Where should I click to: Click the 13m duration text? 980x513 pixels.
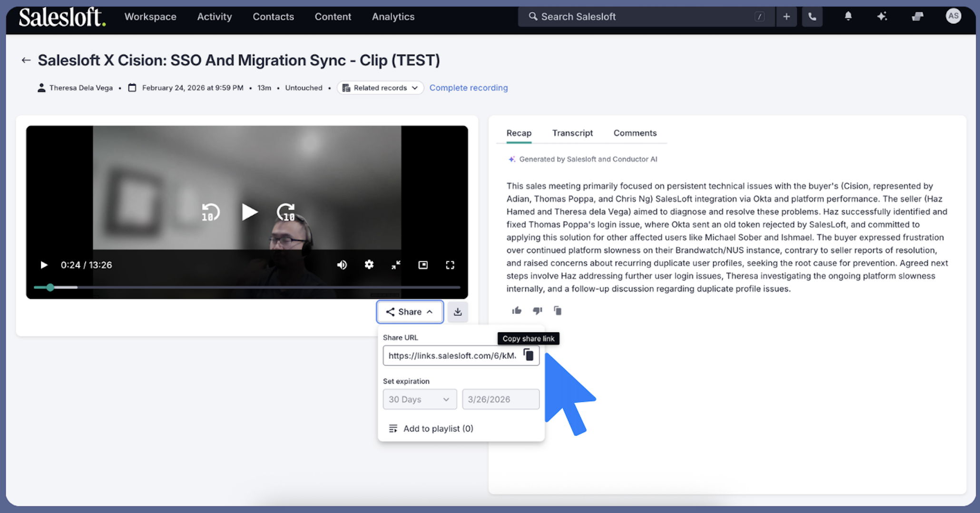(264, 88)
